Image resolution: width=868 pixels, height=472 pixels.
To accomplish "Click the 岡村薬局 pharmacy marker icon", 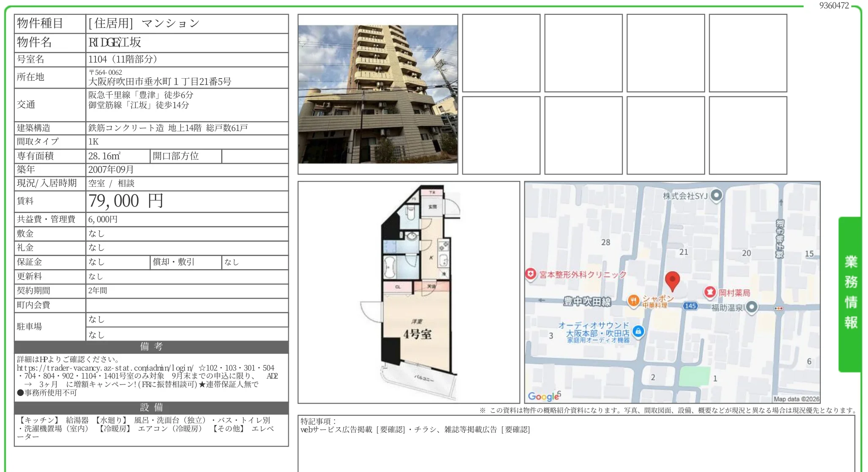I will (710, 292).
